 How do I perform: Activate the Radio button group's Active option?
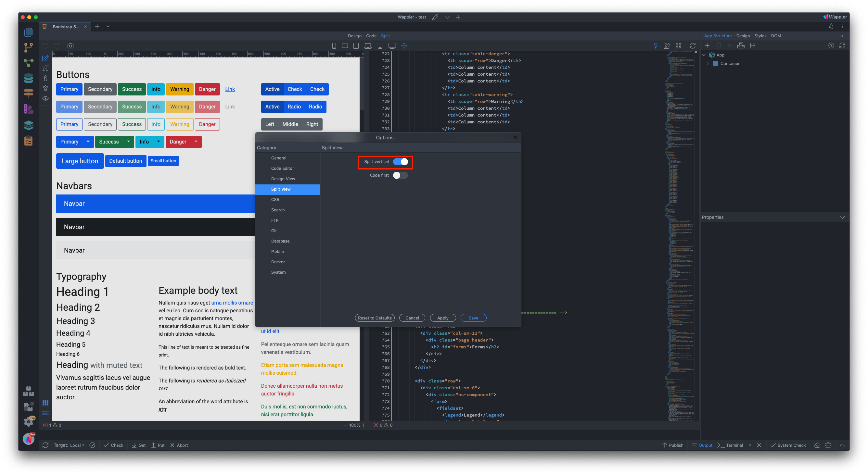(x=272, y=107)
